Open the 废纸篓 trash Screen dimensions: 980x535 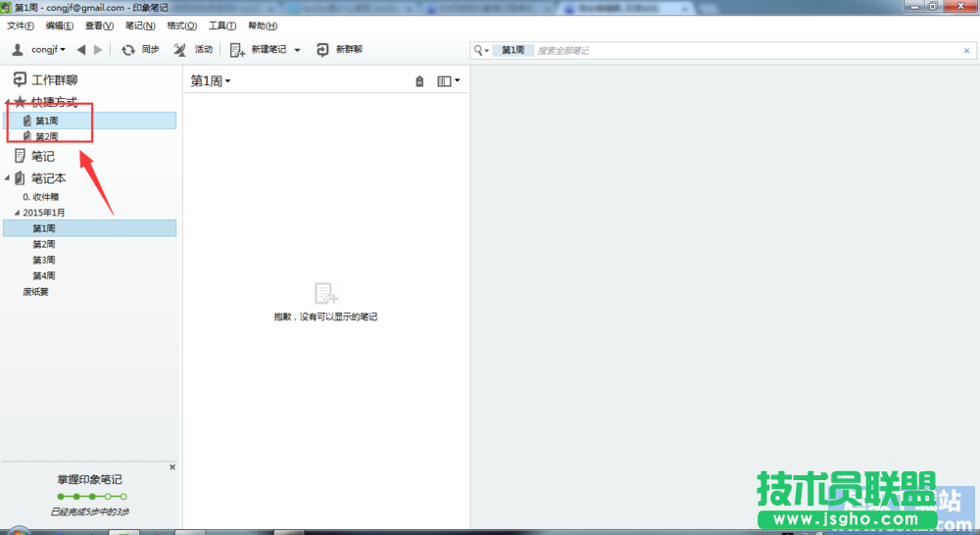36,291
